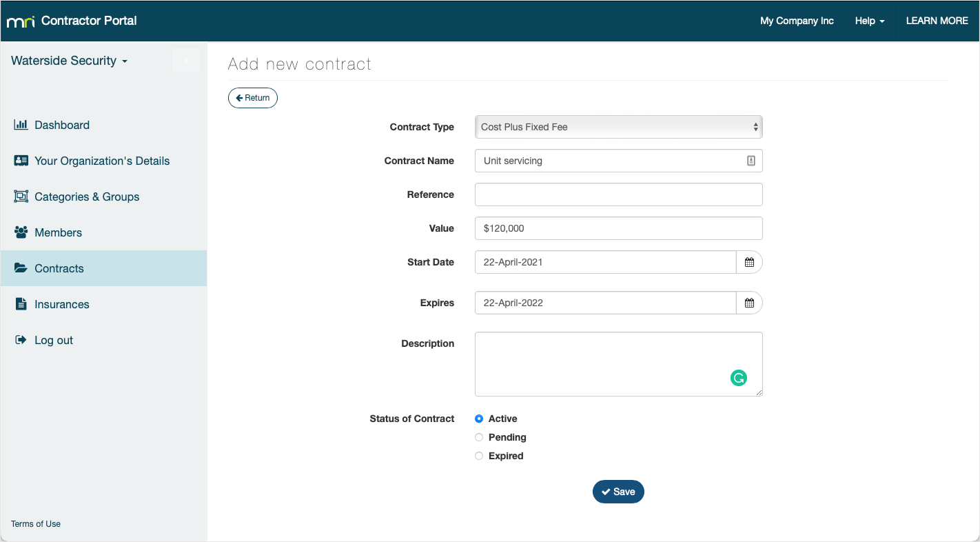Save the new contract

point(617,491)
